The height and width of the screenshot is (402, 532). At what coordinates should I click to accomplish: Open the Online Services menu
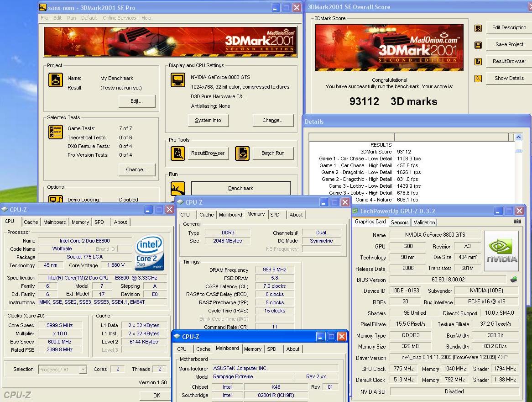[120, 18]
